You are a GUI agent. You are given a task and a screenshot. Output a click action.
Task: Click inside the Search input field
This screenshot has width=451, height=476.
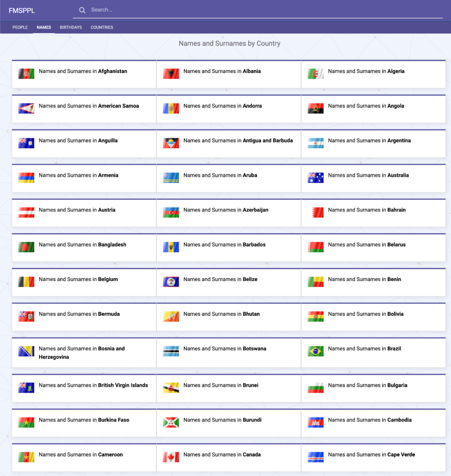168,10
